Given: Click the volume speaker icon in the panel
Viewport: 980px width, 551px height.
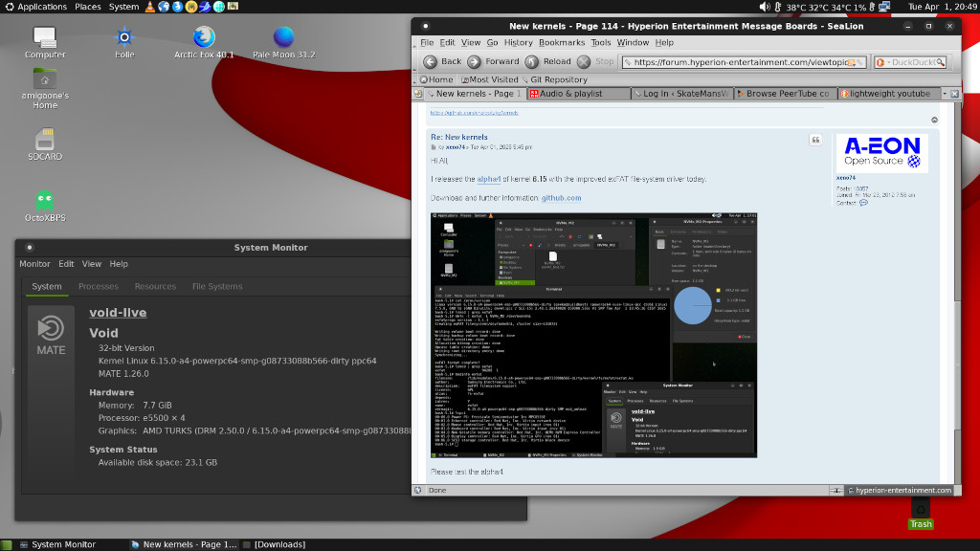Looking at the screenshot, I should point(765,7).
